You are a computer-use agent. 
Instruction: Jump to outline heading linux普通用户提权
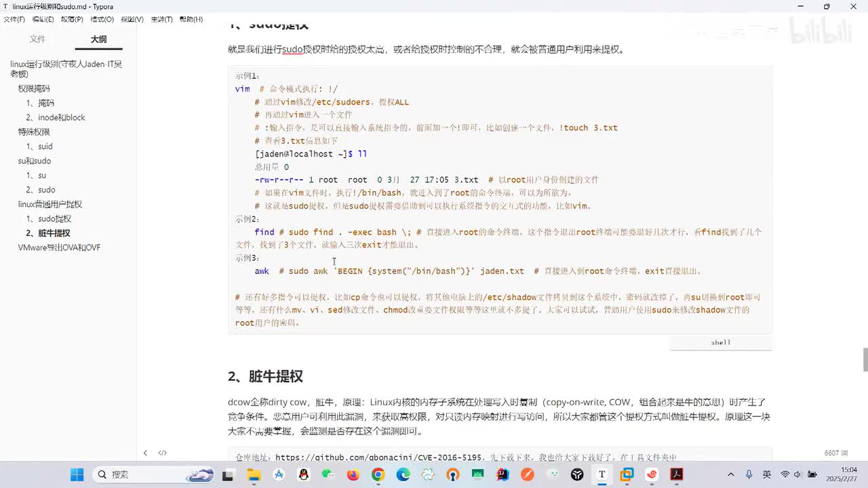point(50,204)
